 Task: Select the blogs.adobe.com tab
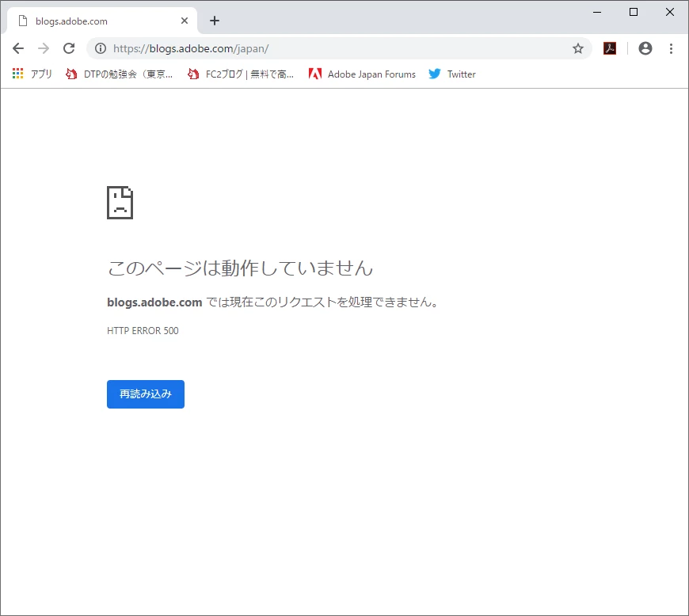tap(102, 21)
